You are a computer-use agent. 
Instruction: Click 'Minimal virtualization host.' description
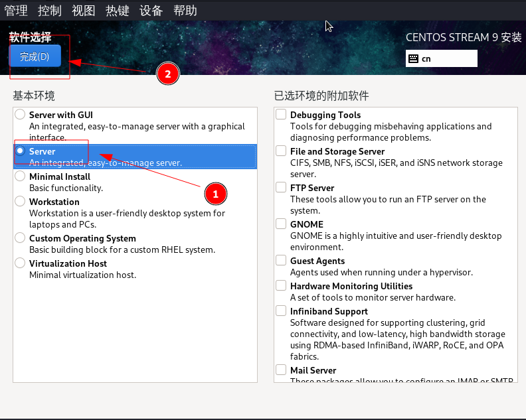(x=82, y=275)
